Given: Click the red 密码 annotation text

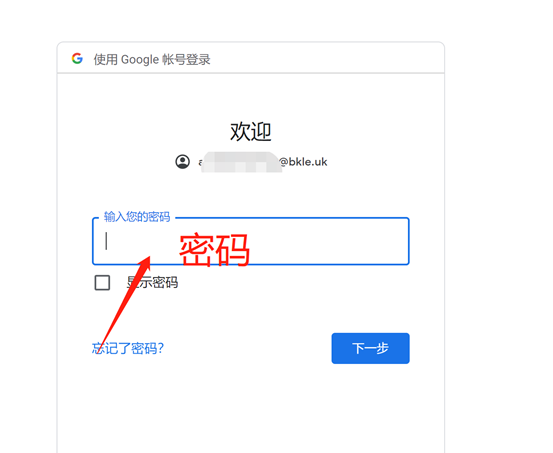Looking at the screenshot, I should tap(214, 250).
